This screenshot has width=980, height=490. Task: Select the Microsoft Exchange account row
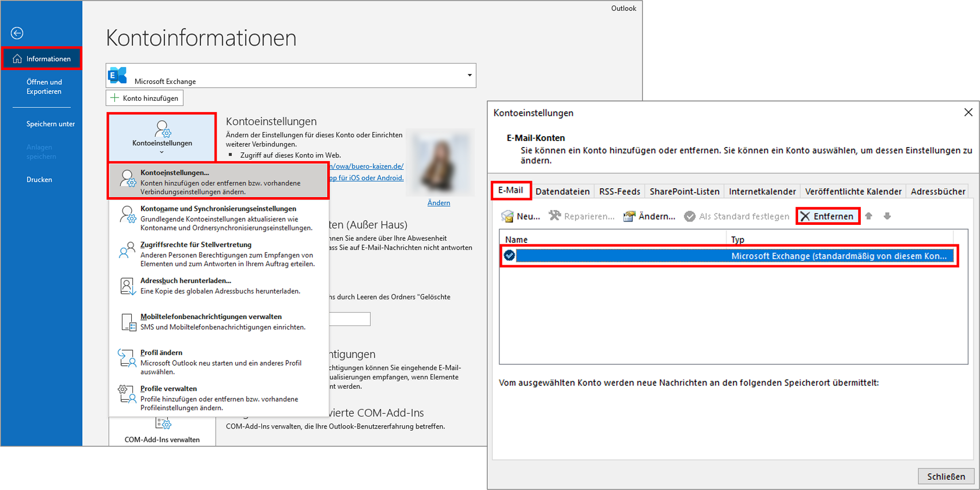click(x=730, y=256)
